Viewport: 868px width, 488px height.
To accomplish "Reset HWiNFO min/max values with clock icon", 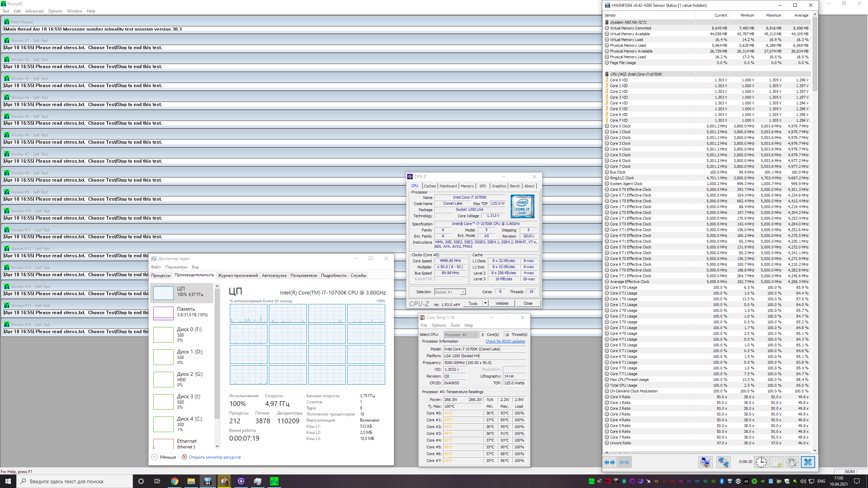I will click(761, 462).
